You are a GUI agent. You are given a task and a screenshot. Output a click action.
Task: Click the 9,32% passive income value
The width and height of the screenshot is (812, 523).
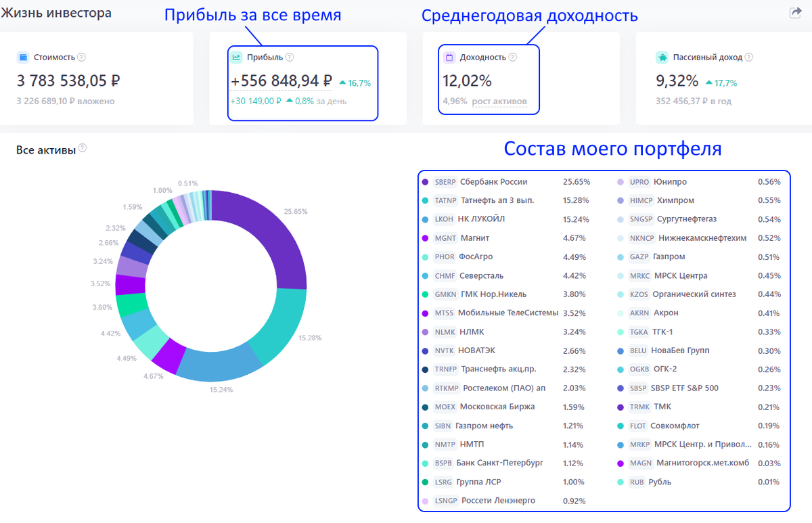click(677, 81)
